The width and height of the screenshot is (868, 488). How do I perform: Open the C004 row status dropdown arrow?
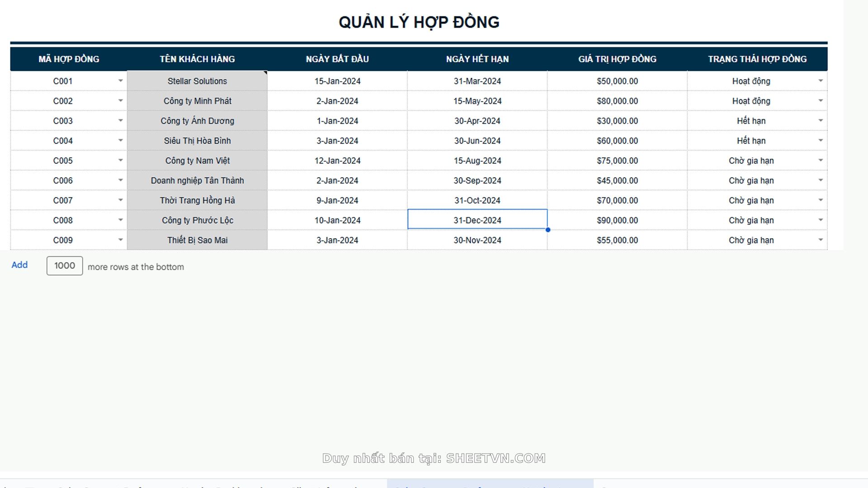[820, 141]
